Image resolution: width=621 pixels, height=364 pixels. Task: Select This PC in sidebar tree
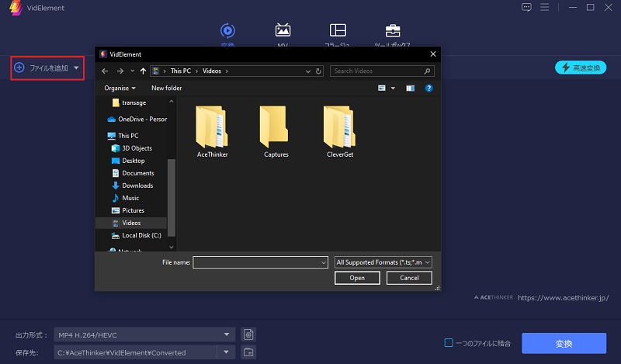pos(123,136)
